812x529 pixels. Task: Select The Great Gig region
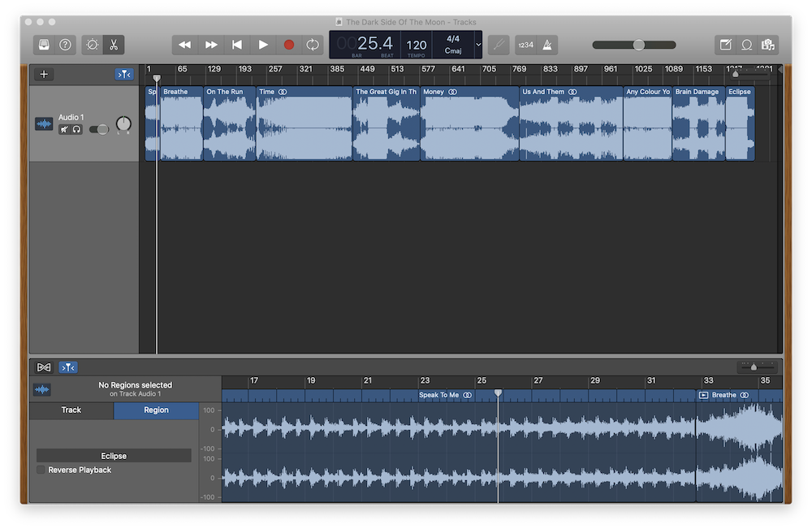coord(387,124)
